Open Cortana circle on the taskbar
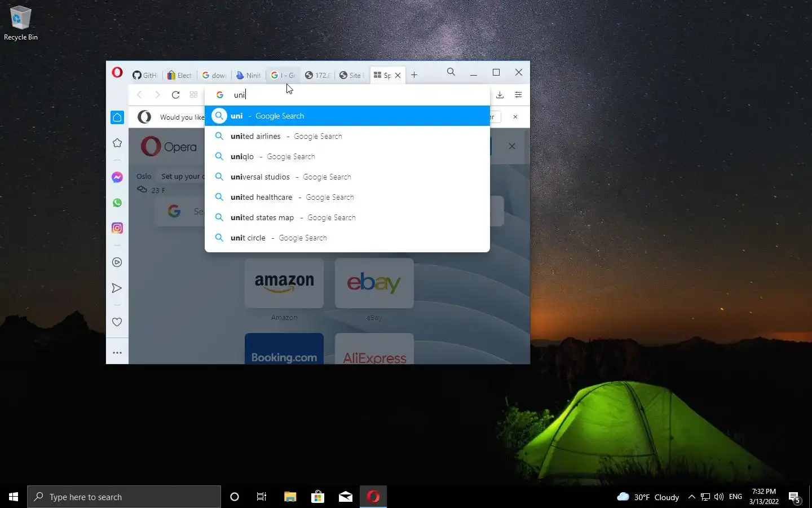Viewport: 812px width, 508px height. [x=235, y=497]
